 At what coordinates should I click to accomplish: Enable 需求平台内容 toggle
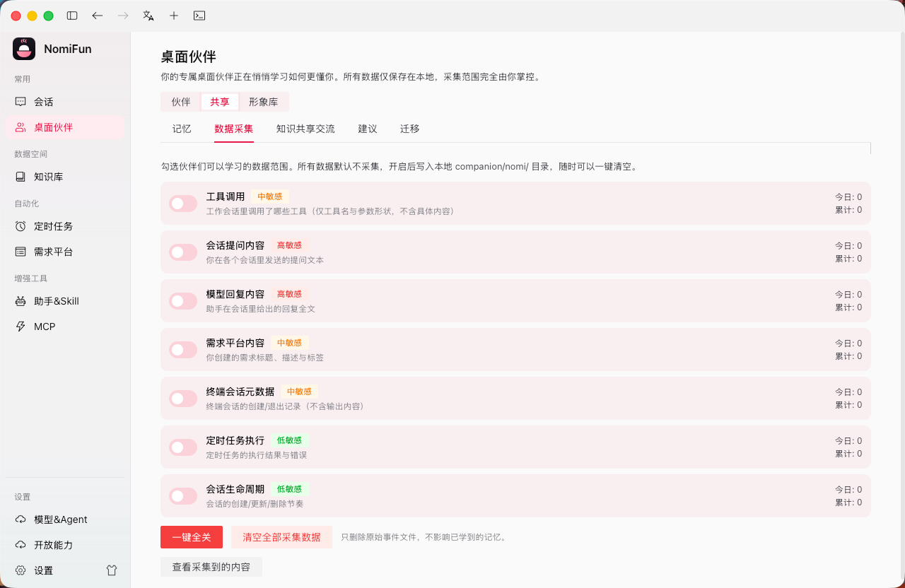pos(183,350)
